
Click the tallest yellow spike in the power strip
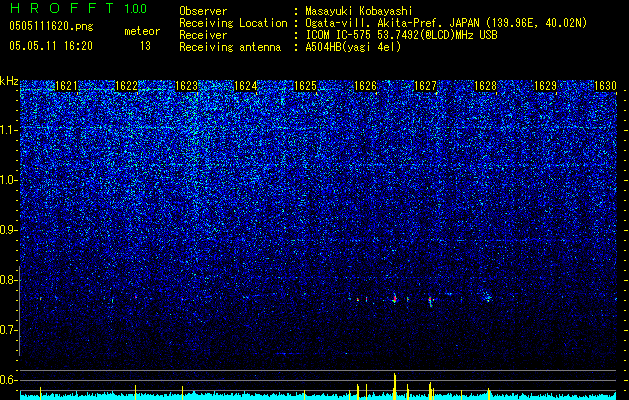pos(395,386)
